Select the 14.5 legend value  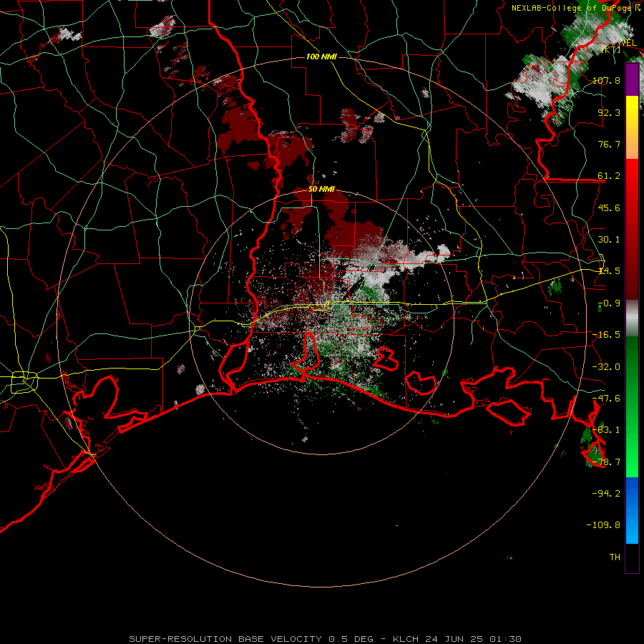tap(609, 271)
